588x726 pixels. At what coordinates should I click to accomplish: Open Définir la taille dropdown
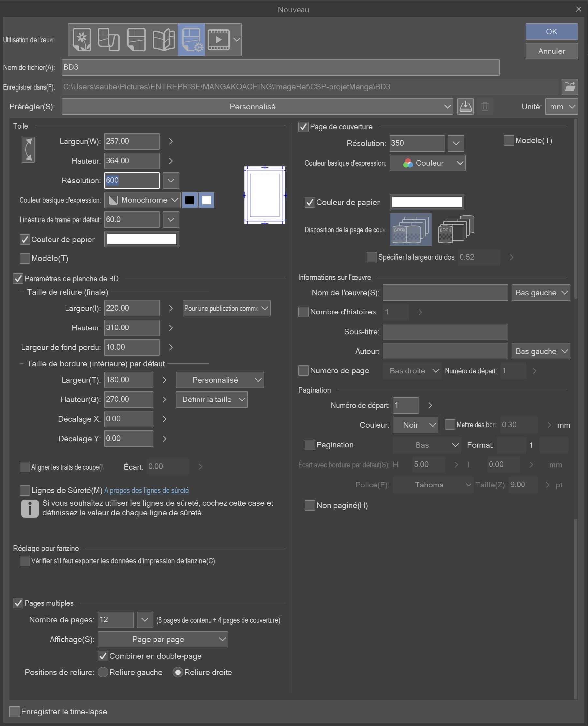click(x=212, y=399)
